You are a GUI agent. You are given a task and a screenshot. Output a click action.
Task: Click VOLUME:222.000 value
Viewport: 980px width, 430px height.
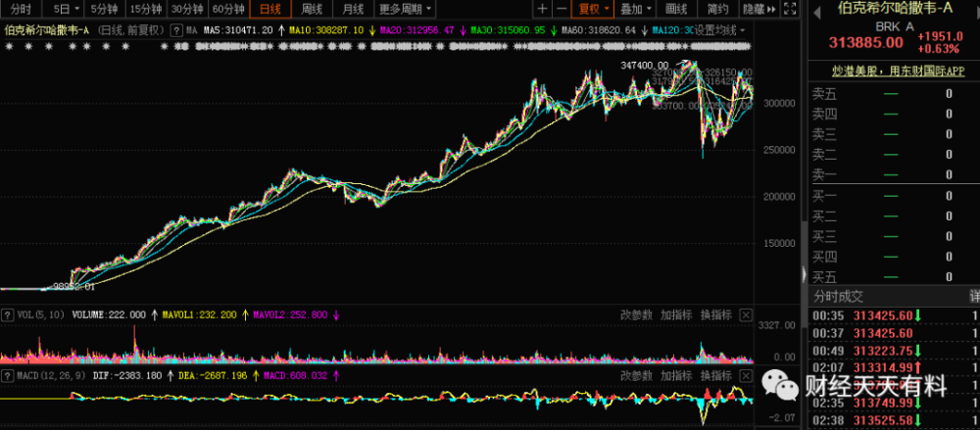pyautogui.click(x=109, y=315)
